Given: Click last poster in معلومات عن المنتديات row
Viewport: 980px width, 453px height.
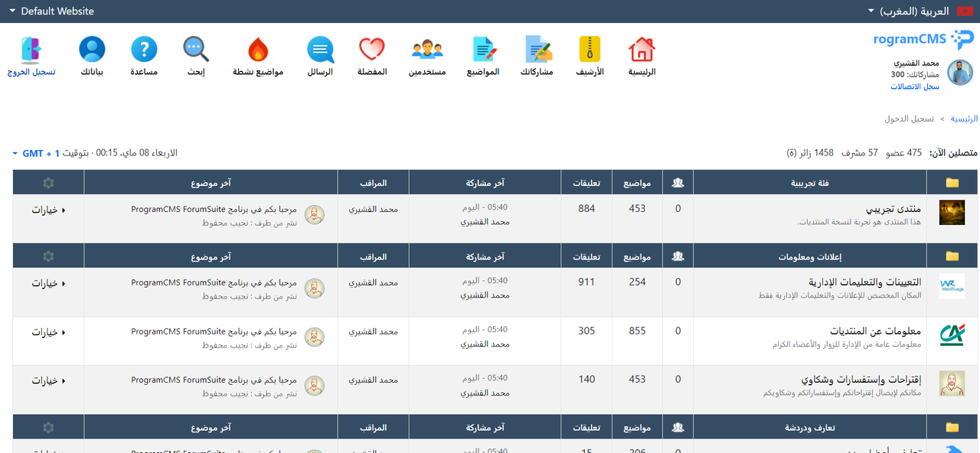Looking at the screenshot, I should coord(485,344).
